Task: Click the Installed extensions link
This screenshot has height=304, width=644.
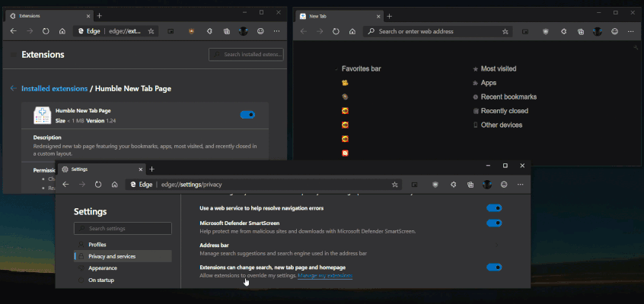Action: pos(55,88)
